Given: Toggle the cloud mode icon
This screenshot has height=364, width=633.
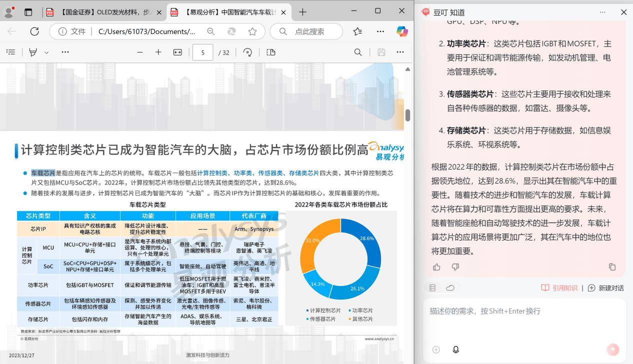Looking at the screenshot, I should coord(450,287).
